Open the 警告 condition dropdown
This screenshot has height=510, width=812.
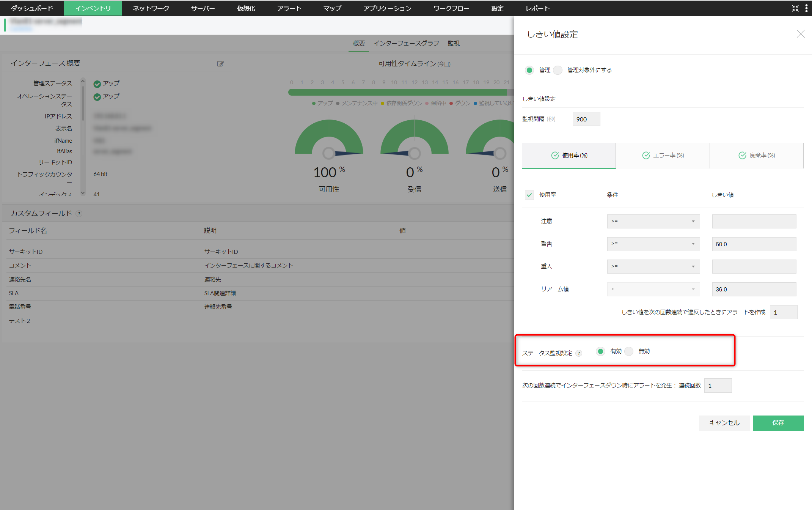tap(653, 244)
